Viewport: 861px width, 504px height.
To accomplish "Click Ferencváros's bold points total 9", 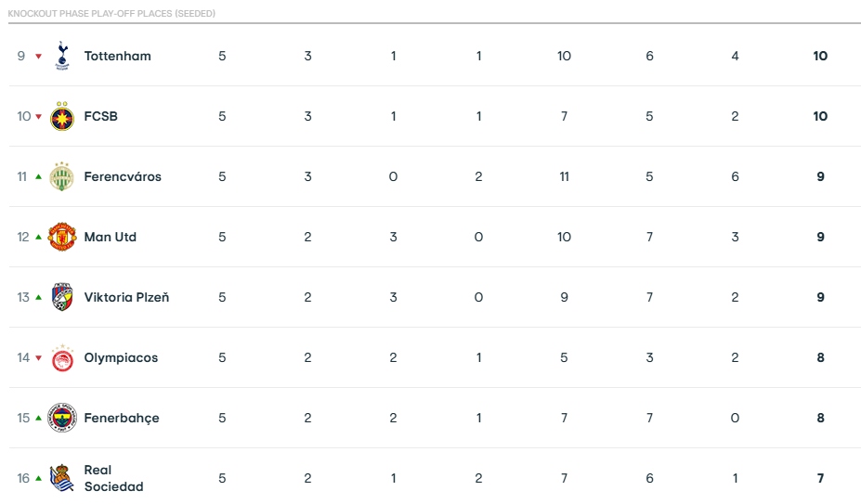I will [x=820, y=176].
